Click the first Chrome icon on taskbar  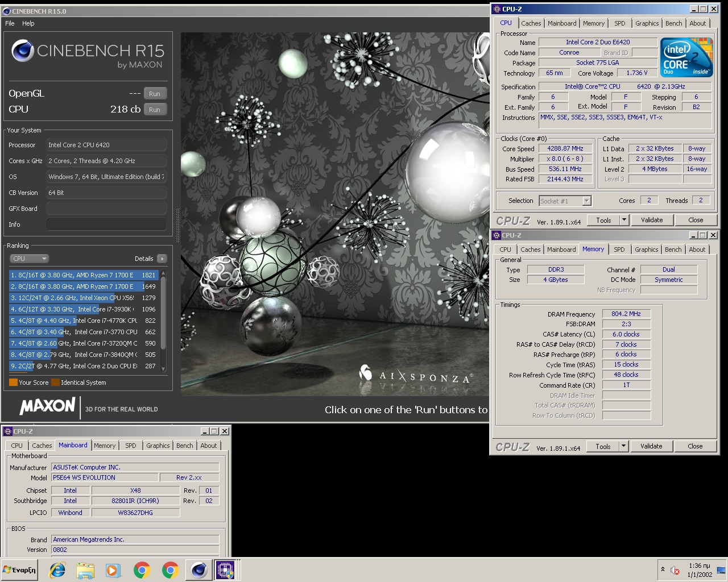pos(142,570)
